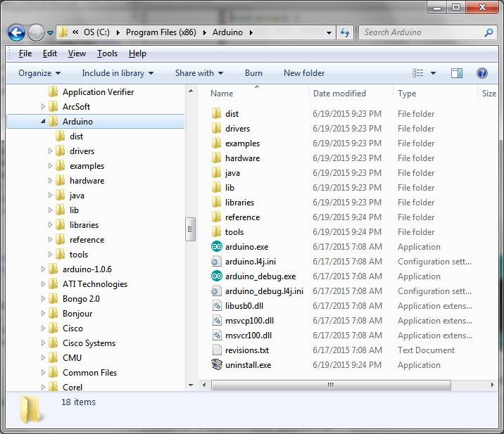
Task: Collapse the Arduino folder in tree
Action: click(x=43, y=122)
